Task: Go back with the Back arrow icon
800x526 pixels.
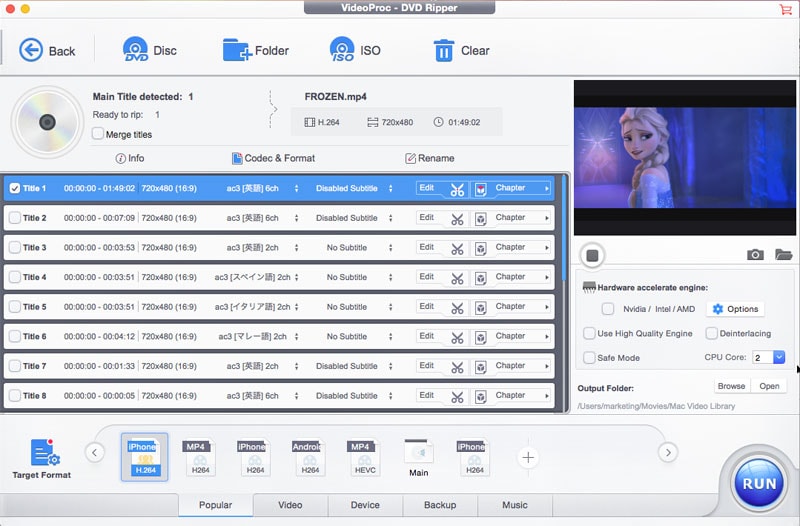Action: coord(31,50)
